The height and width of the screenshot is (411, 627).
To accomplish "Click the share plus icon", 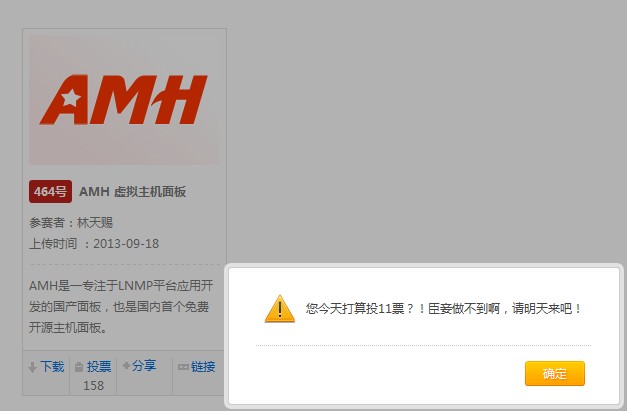I will click(126, 365).
